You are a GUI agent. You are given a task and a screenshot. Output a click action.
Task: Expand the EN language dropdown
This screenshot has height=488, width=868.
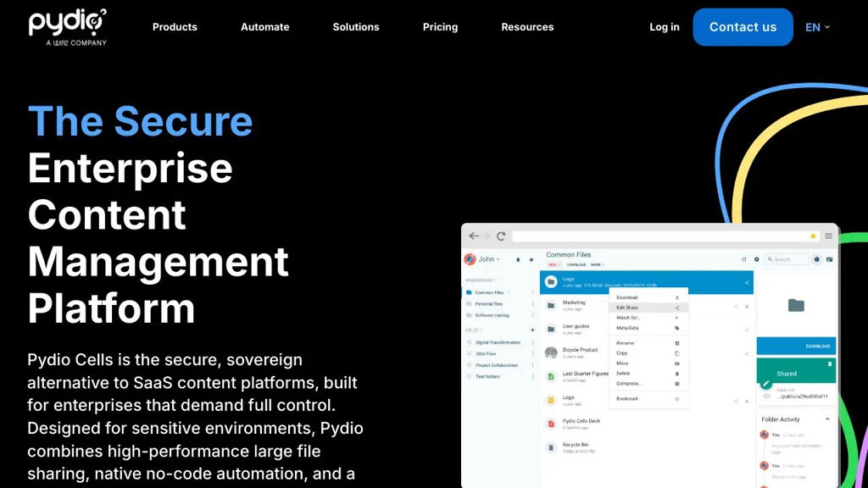click(x=818, y=27)
